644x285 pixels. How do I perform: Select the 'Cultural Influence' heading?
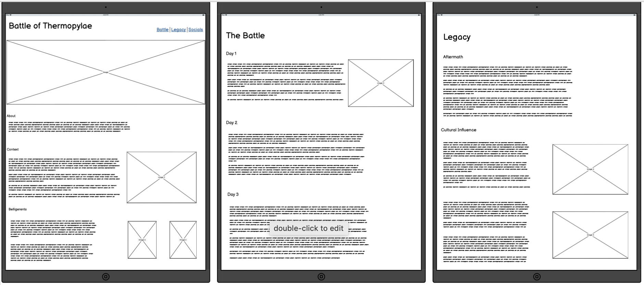tap(458, 130)
